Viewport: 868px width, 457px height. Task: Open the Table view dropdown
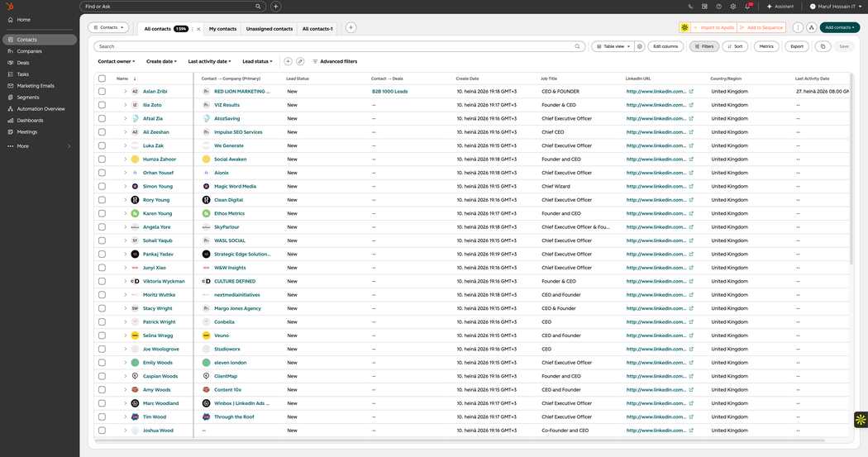click(x=613, y=46)
